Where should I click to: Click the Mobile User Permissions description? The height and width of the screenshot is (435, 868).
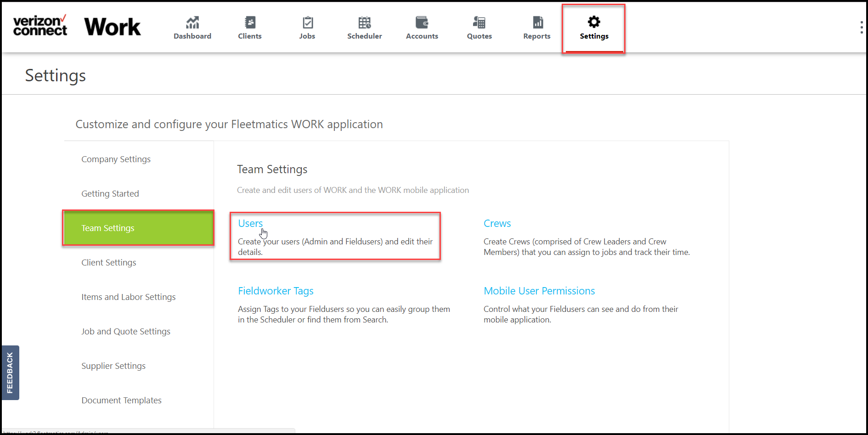click(x=581, y=314)
